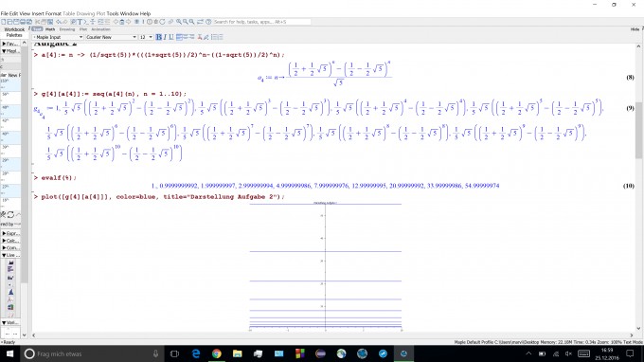This screenshot has width=644, height=362.
Task: Create a new document from toolbar
Action: [x=3, y=22]
